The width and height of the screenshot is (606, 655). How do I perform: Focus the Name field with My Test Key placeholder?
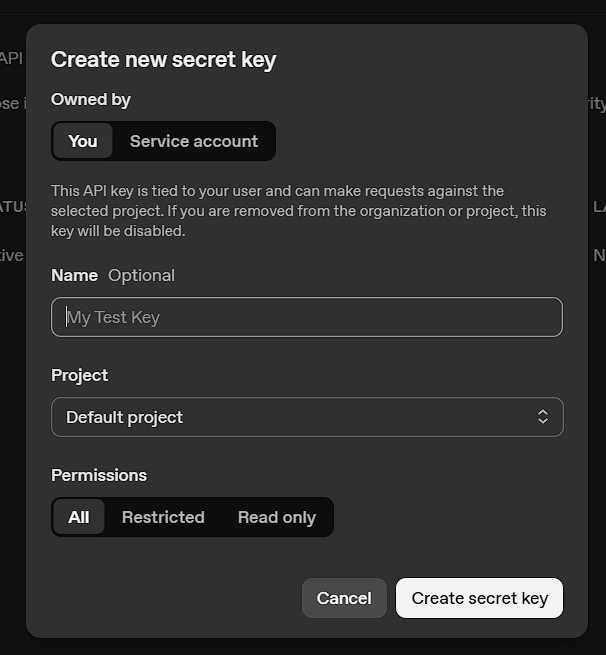tap(307, 317)
